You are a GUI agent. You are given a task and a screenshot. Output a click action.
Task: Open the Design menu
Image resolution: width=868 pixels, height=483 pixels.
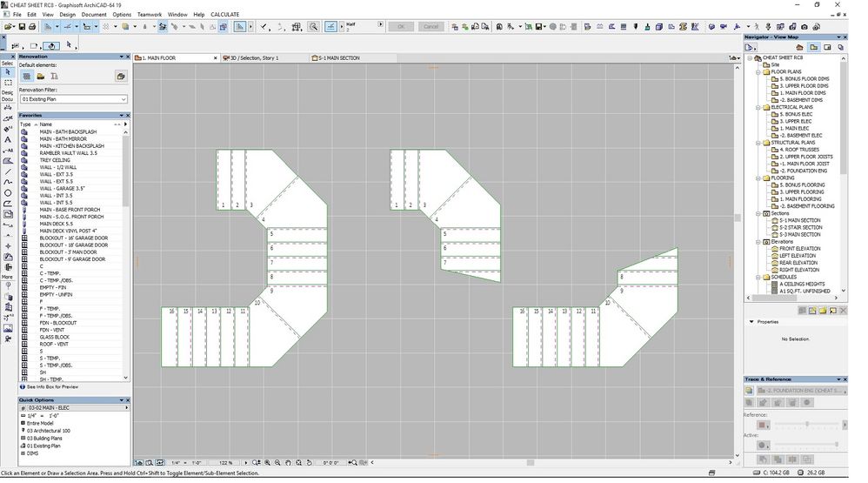pyautogui.click(x=67, y=15)
